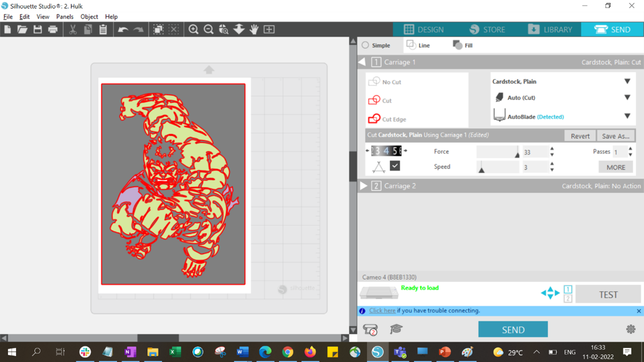The width and height of the screenshot is (644, 362).
Task: Expand the Carriage 2 section
Action: coord(363,186)
